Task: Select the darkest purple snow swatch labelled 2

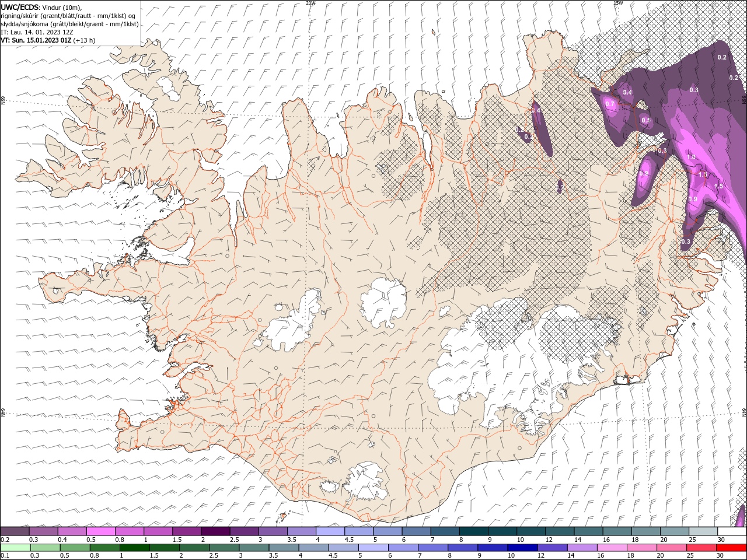Action: pyautogui.click(x=215, y=531)
